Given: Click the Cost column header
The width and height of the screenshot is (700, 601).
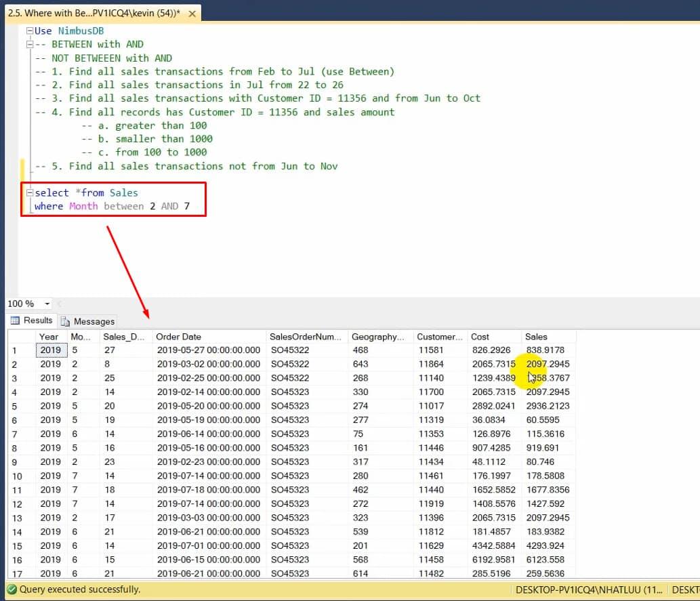Looking at the screenshot, I should tap(479, 337).
